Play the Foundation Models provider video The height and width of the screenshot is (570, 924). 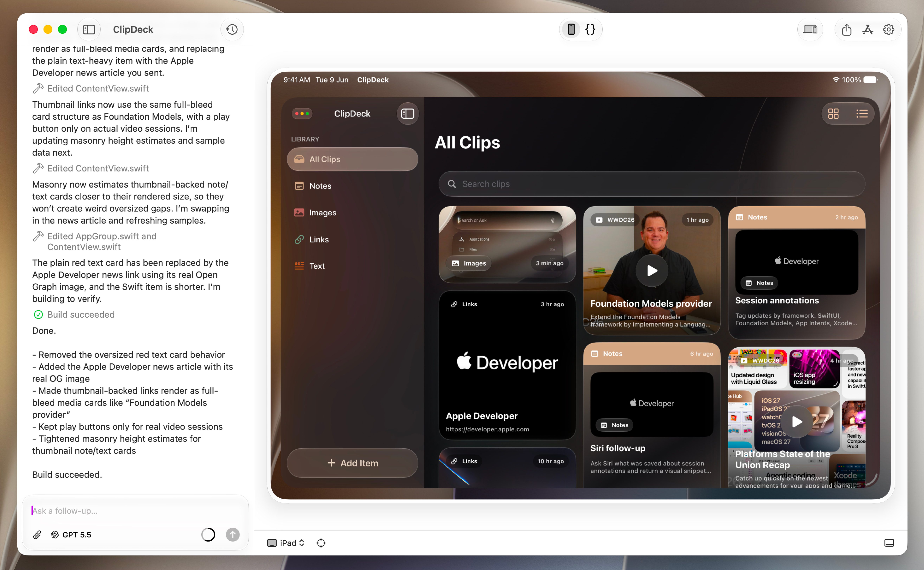pyautogui.click(x=652, y=271)
